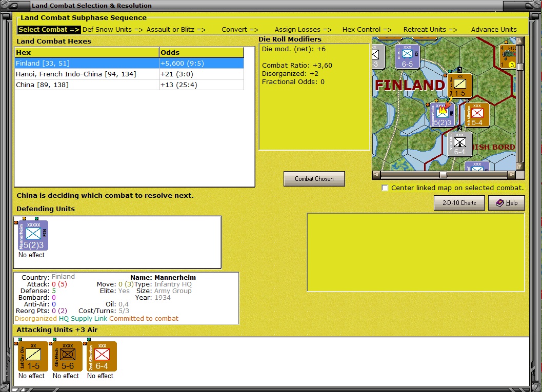Click the +5,600 (9:5) odds cell

202,63
